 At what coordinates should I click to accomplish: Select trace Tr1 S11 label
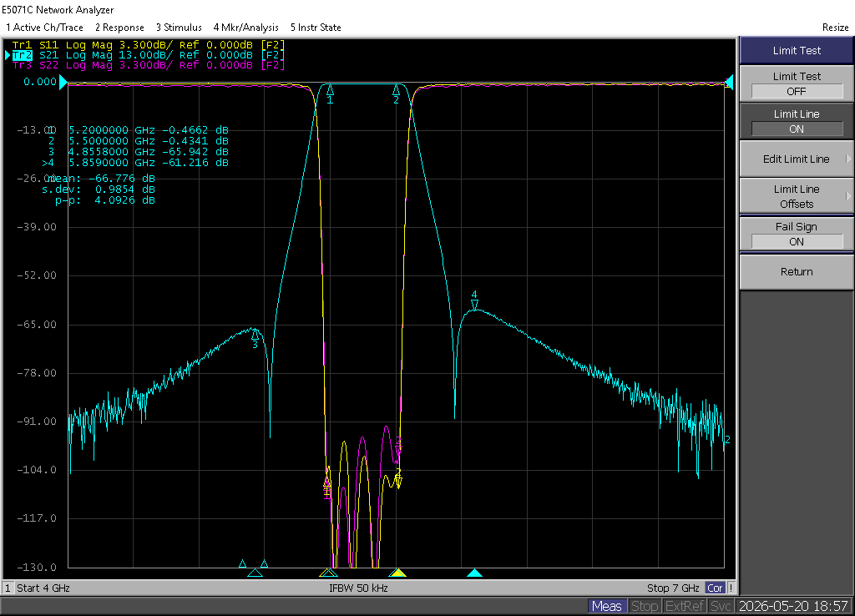point(35,45)
